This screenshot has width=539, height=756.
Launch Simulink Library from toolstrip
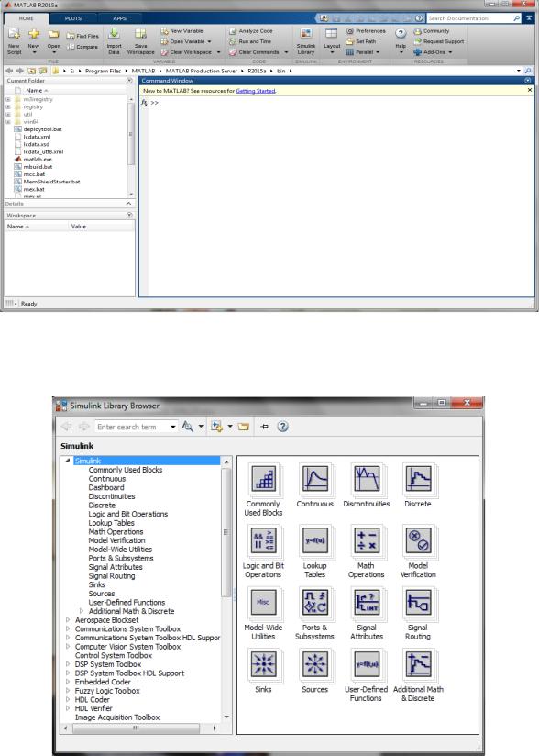(306, 40)
